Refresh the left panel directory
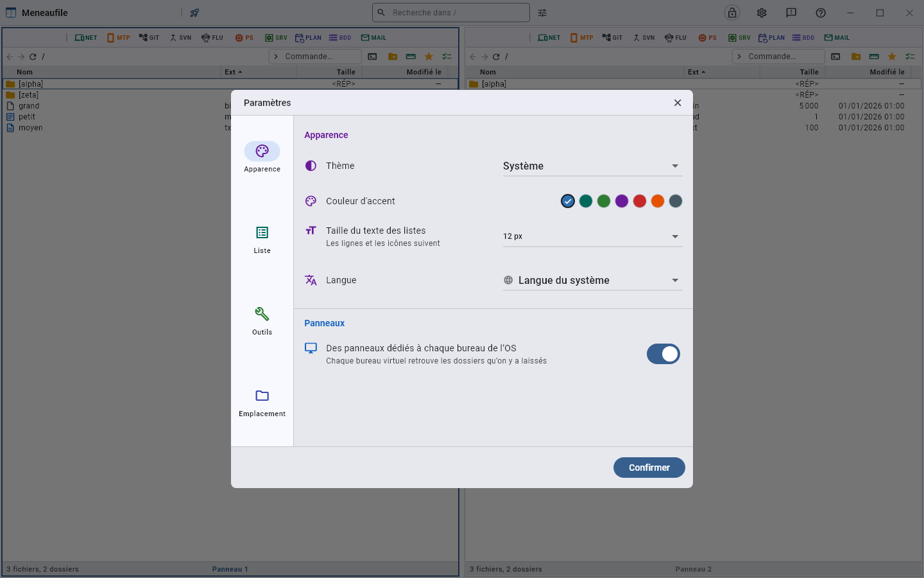 [33, 57]
